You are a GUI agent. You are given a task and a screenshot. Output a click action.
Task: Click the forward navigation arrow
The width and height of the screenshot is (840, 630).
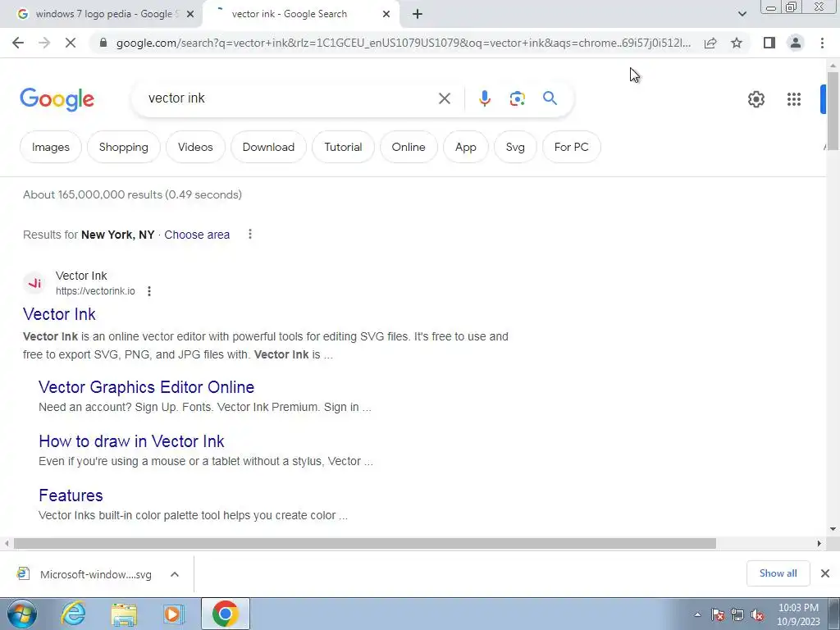point(44,43)
